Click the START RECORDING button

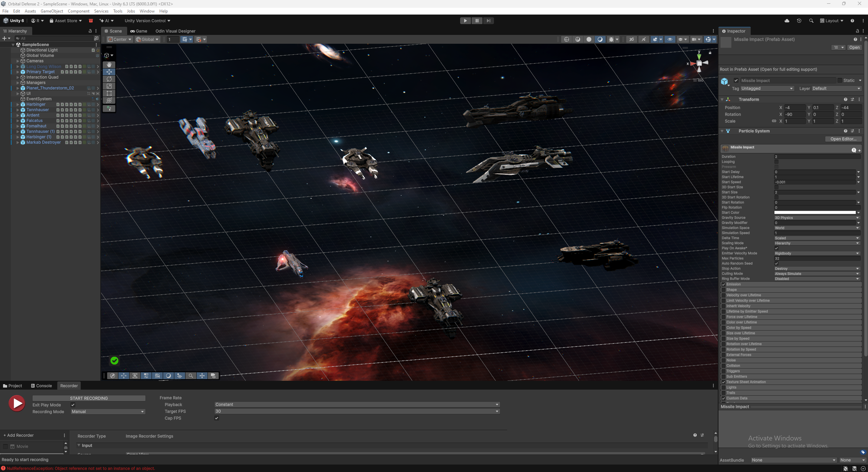[89, 398]
